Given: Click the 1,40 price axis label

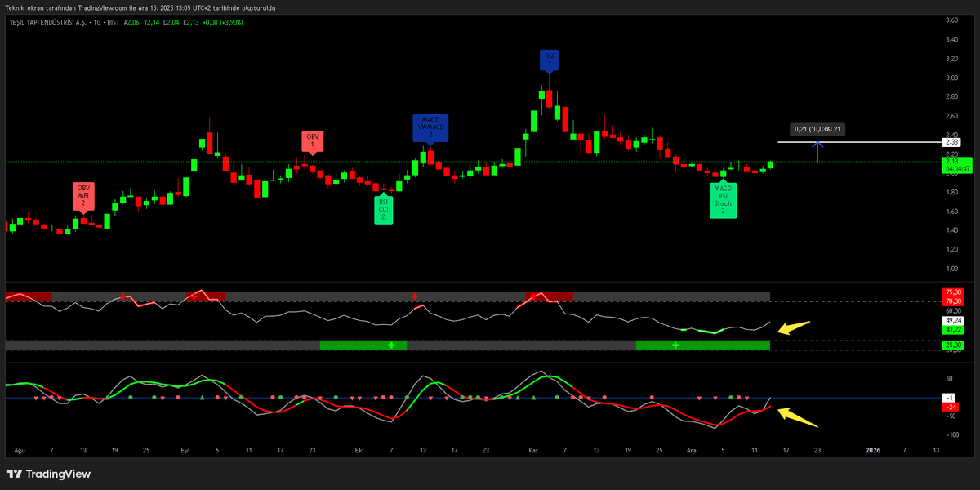Looking at the screenshot, I should click(x=951, y=230).
